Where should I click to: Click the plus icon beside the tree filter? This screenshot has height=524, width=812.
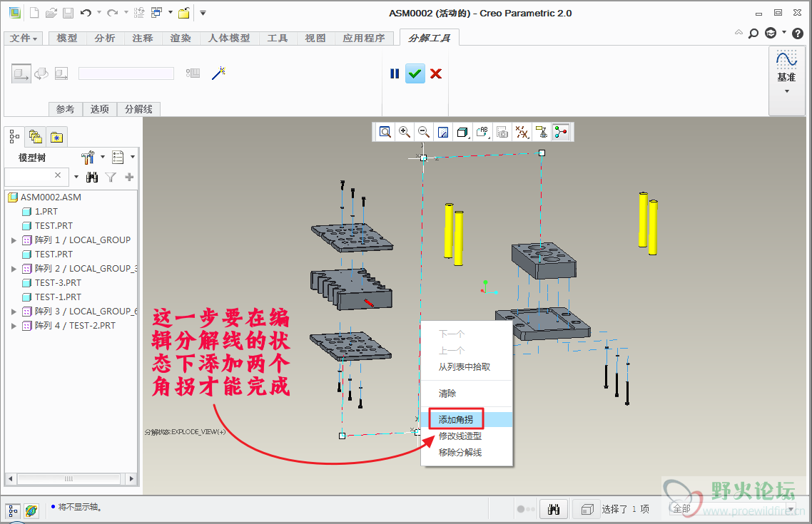(x=129, y=178)
